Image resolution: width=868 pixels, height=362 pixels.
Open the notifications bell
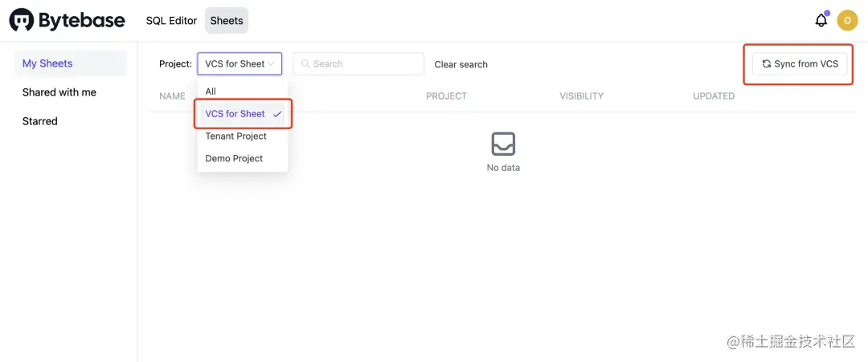click(x=821, y=20)
